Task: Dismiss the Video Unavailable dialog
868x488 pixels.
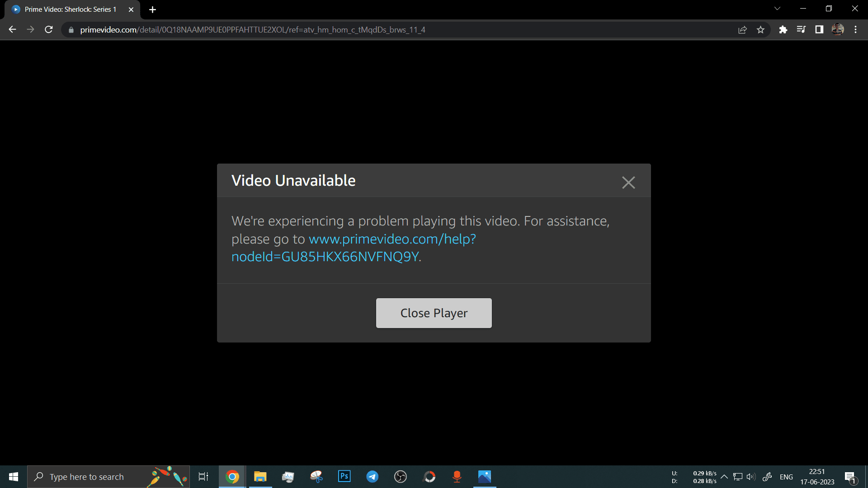Action: [628, 183]
